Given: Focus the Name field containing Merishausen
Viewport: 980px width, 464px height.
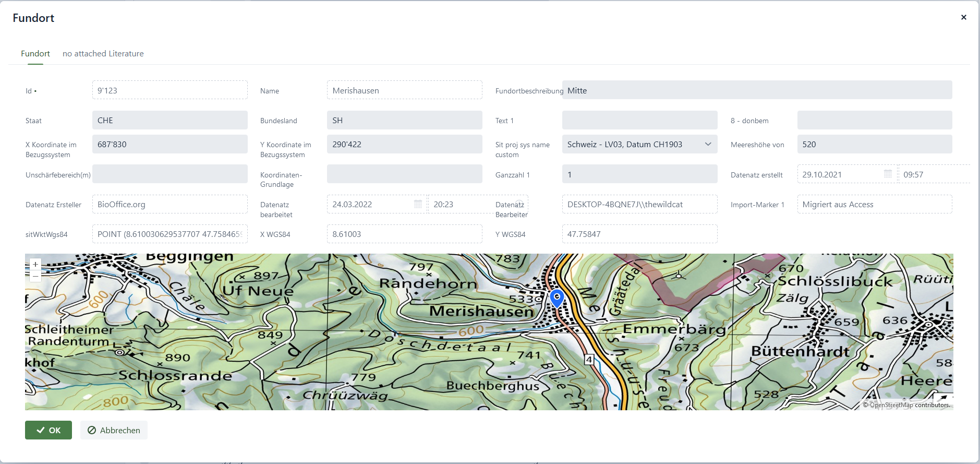Looking at the screenshot, I should pyautogui.click(x=404, y=90).
